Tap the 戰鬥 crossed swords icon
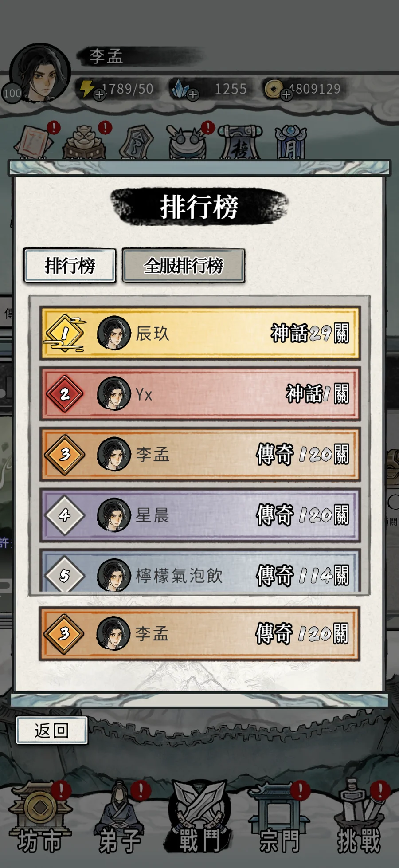This screenshot has width=399, height=868. point(199,818)
